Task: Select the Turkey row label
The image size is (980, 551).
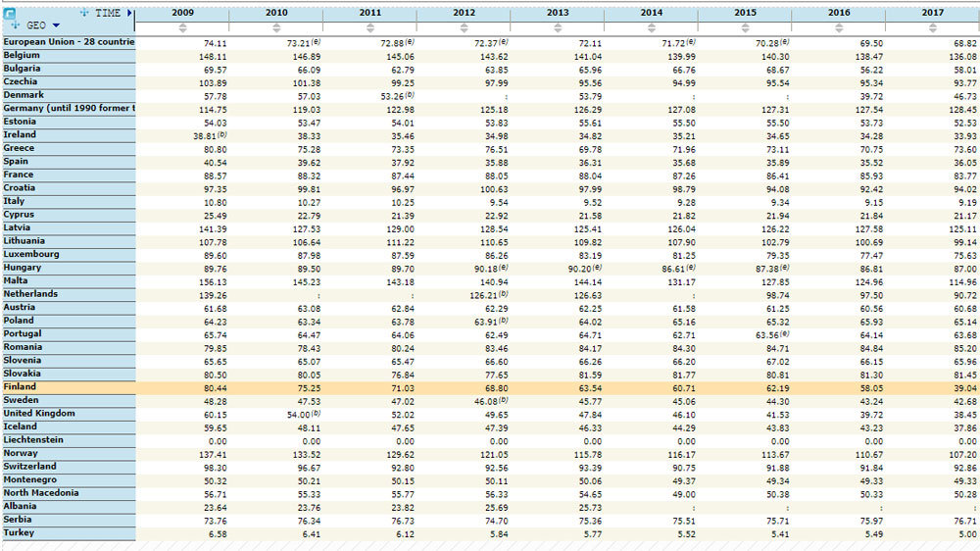Action: (x=18, y=533)
